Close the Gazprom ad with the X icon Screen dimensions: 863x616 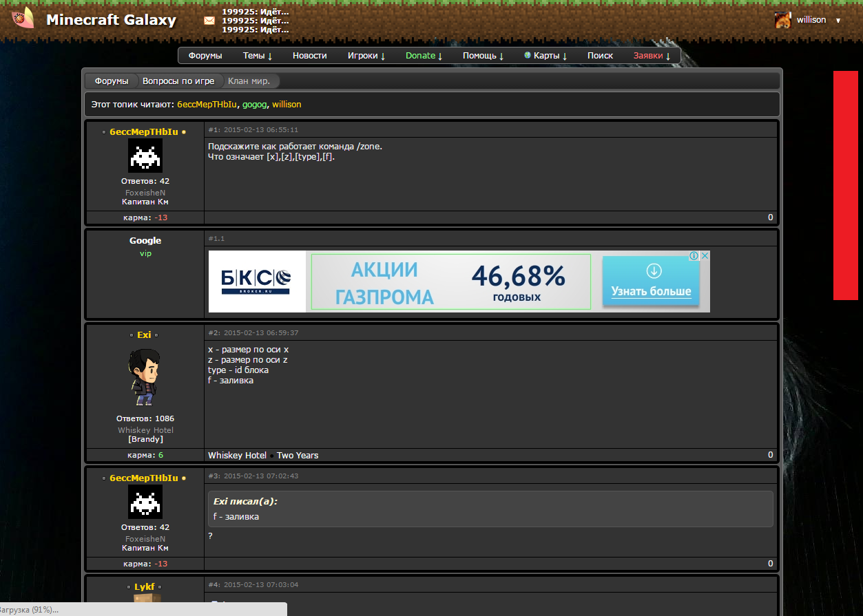(705, 256)
